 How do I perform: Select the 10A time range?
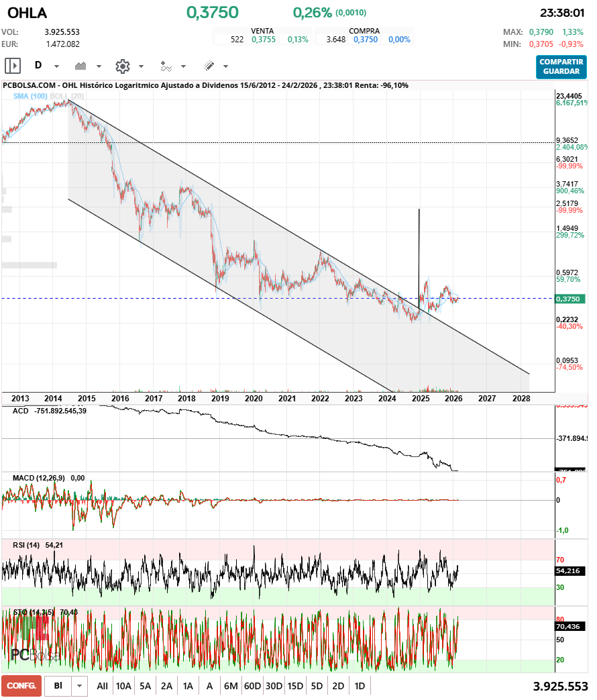coord(123,686)
